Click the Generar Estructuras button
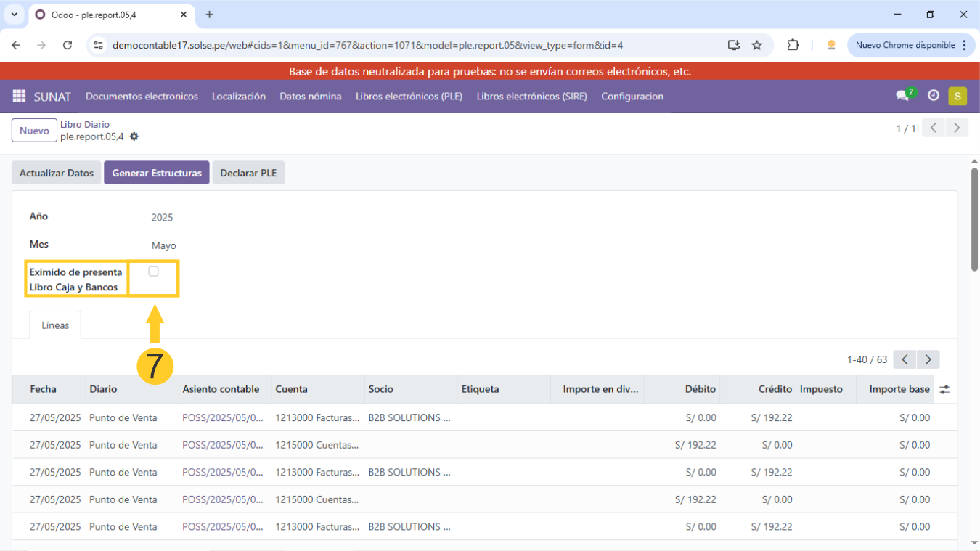 (157, 173)
